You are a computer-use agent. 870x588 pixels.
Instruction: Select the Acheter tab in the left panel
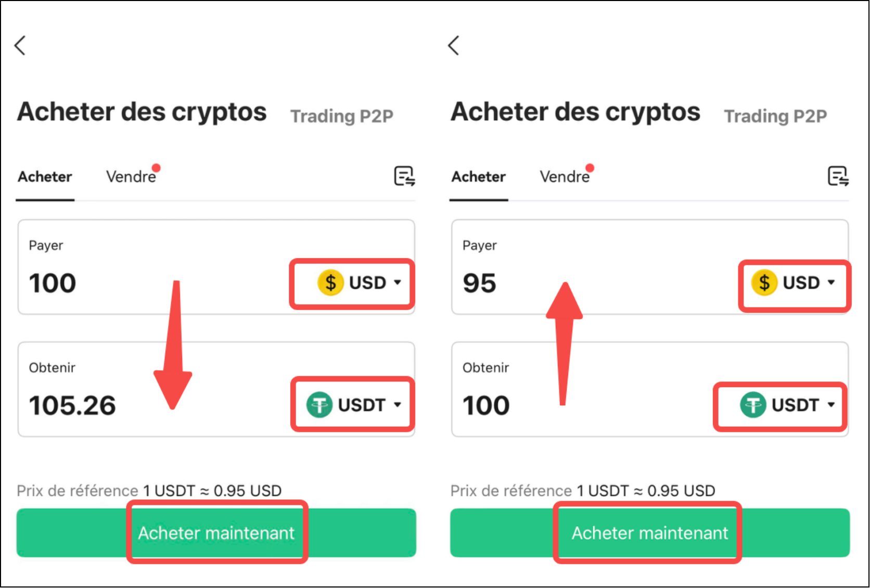(x=45, y=177)
